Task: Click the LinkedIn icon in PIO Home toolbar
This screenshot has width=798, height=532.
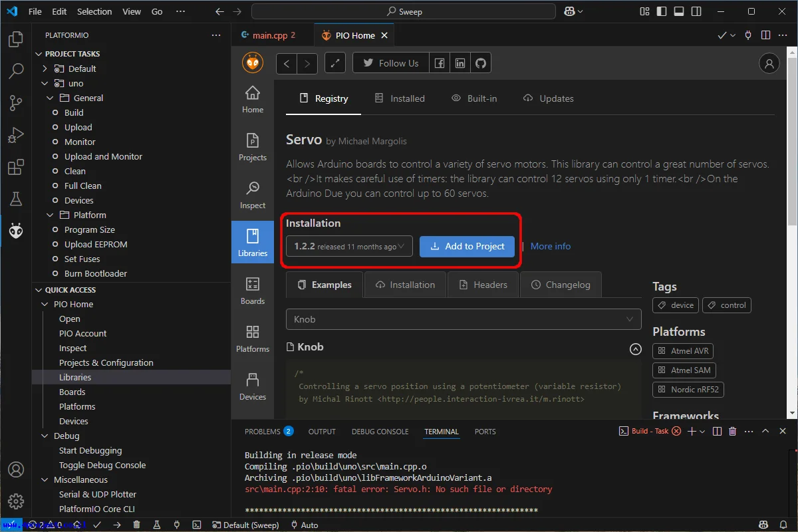Action: click(460, 63)
